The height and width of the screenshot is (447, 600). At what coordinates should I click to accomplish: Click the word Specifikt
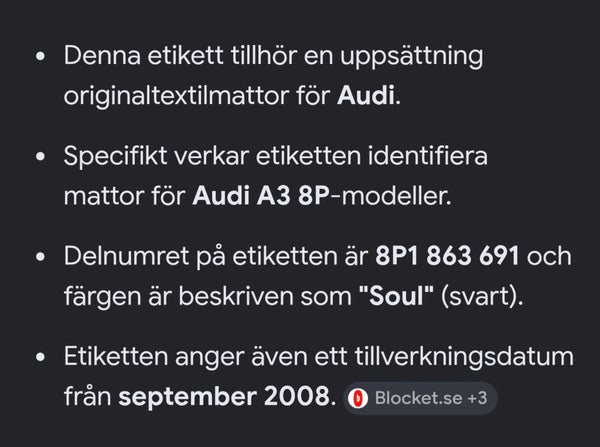click(x=115, y=157)
